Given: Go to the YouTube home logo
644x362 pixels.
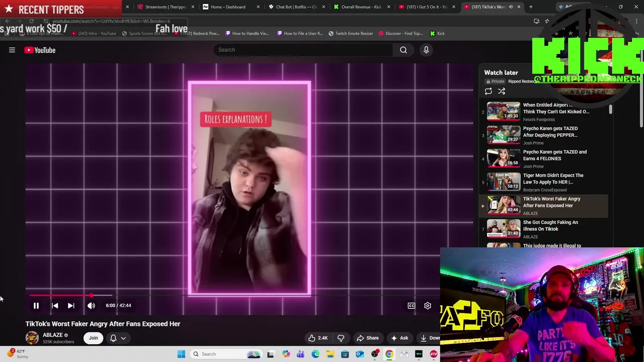Looking at the screenshot, I should [40, 50].
